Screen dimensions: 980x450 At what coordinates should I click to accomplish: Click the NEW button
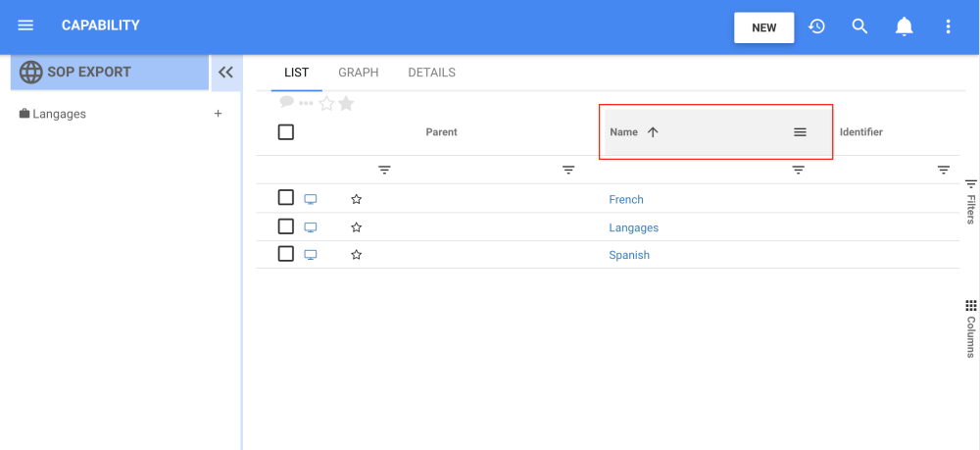click(x=763, y=27)
